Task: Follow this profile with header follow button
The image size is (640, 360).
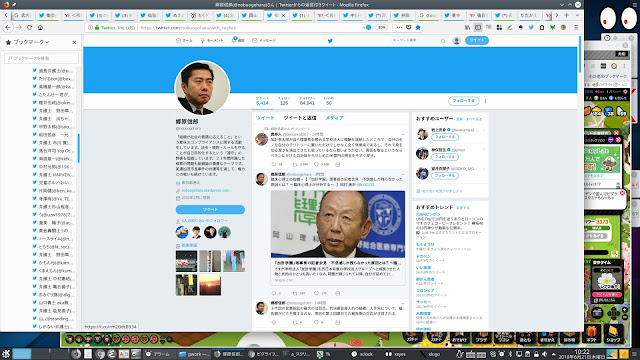Action: (x=463, y=101)
